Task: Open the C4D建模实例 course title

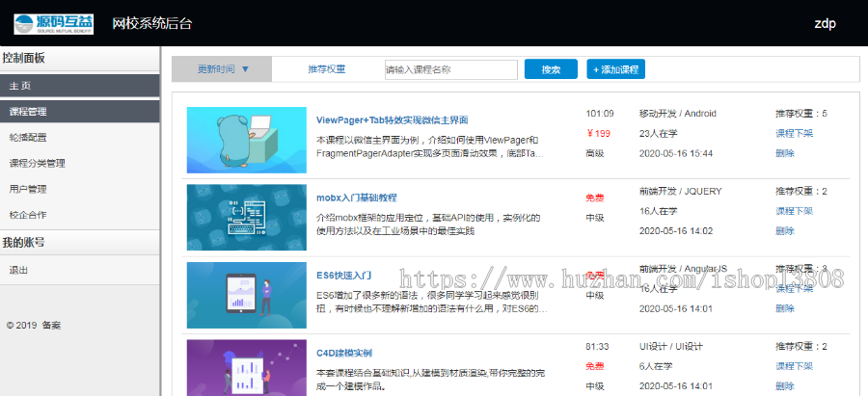Action: (x=343, y=353)
